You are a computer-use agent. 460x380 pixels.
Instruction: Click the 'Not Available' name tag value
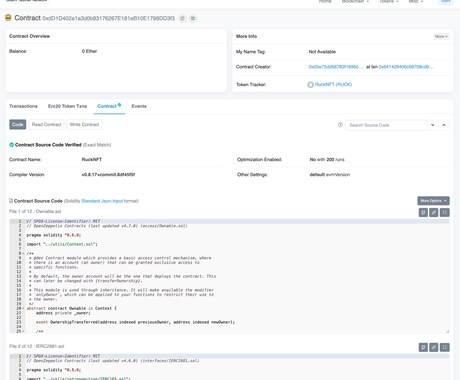(322, 52)
